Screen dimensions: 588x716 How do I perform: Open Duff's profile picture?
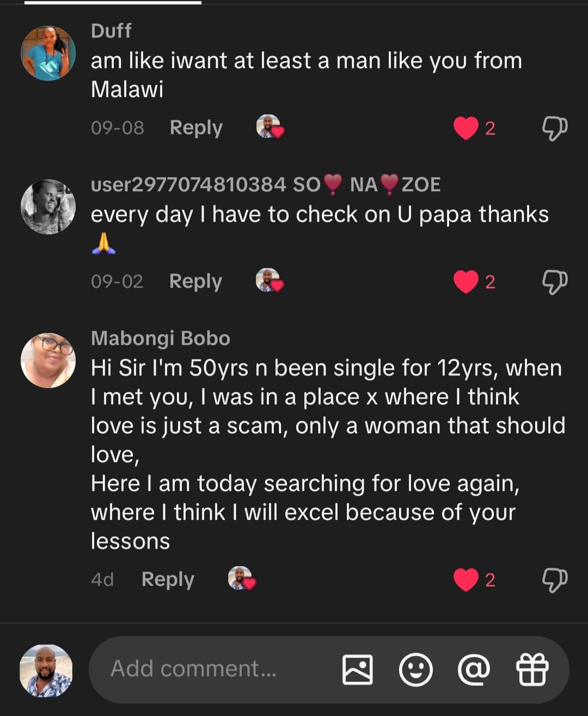click(48, 53)
